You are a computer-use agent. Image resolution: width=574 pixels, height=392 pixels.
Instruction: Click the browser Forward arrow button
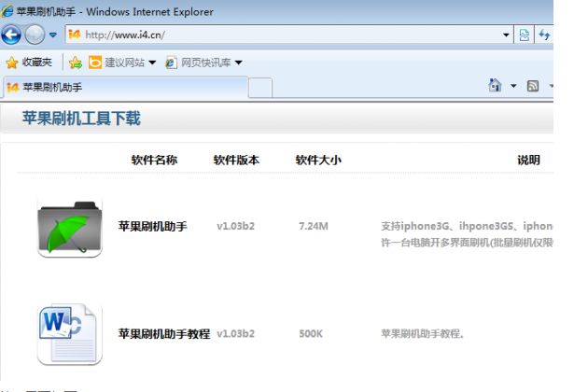click(35, 35)
